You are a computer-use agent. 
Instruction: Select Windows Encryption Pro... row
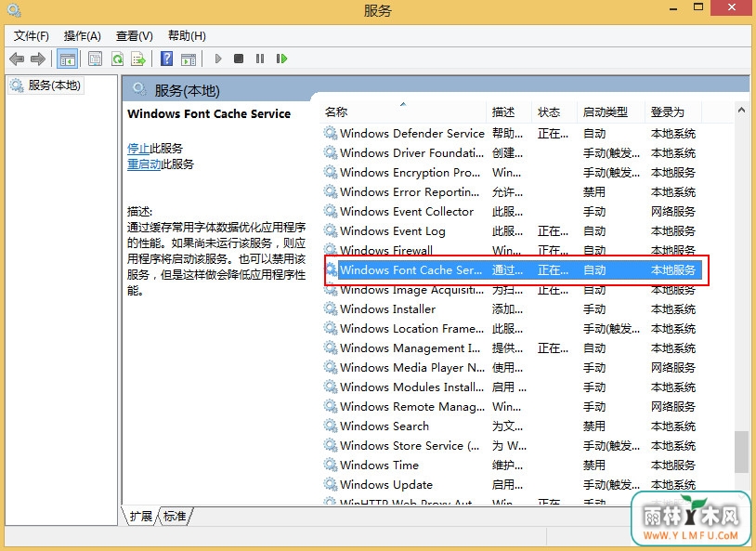(x=512, y=172)
